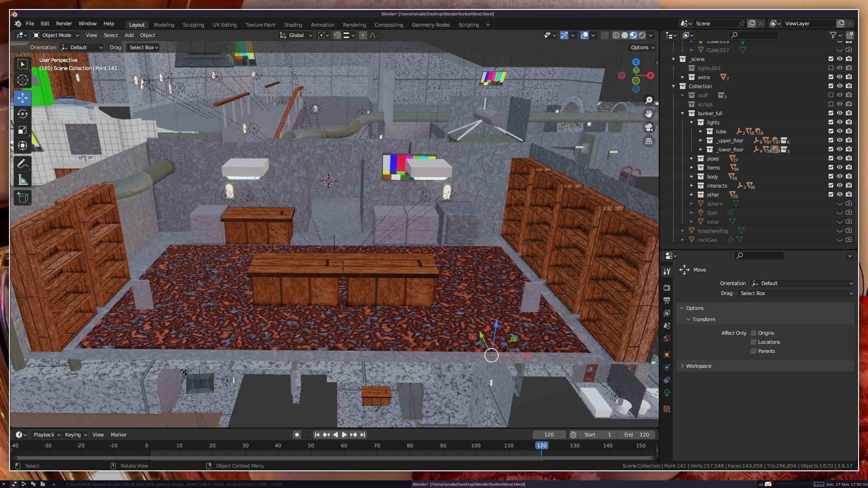Click the frame 120 timeline marker

pos(541,446)
